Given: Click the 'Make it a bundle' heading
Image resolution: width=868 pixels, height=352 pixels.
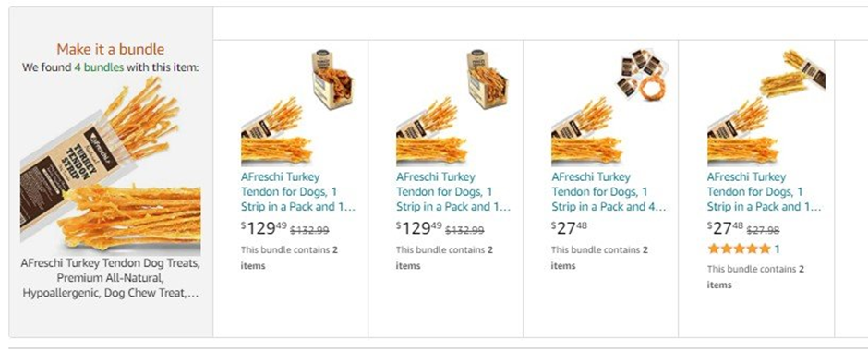Looking at the screenshot, I should tap(111, 49).
